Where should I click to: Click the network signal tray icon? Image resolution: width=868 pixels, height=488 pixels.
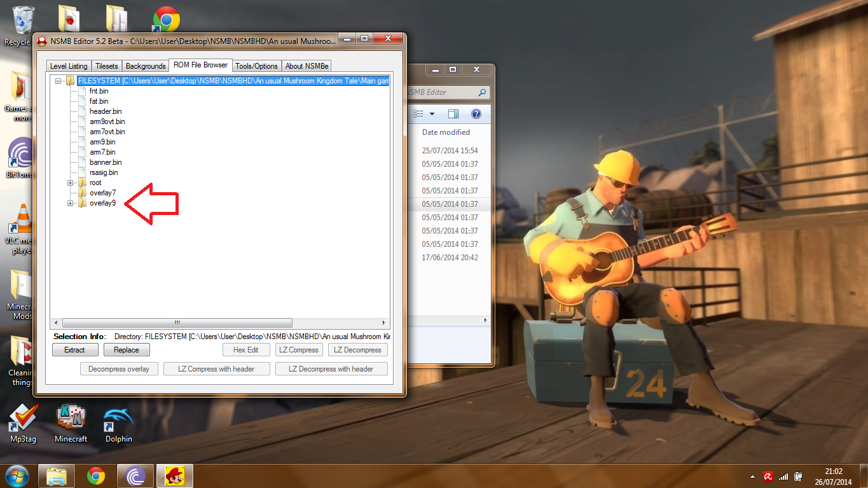[x=783, y=476]
